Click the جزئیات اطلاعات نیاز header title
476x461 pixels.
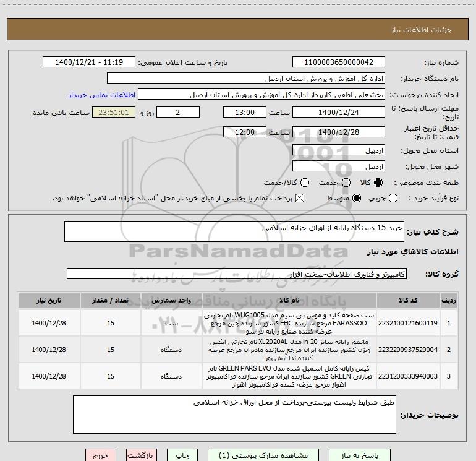coord(422,30)
